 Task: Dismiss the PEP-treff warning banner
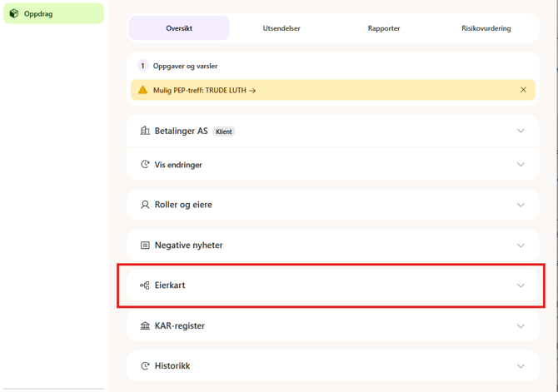click(x=523, y=90)
